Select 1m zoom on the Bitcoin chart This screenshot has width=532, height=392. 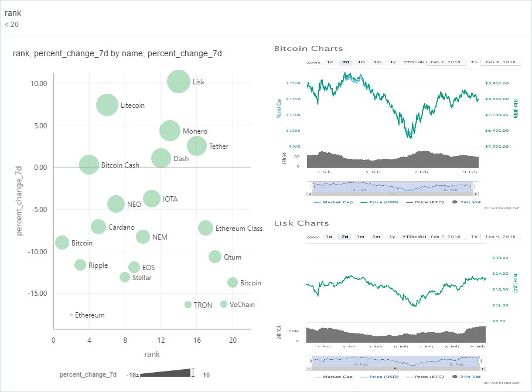click(x=361, y=62)
